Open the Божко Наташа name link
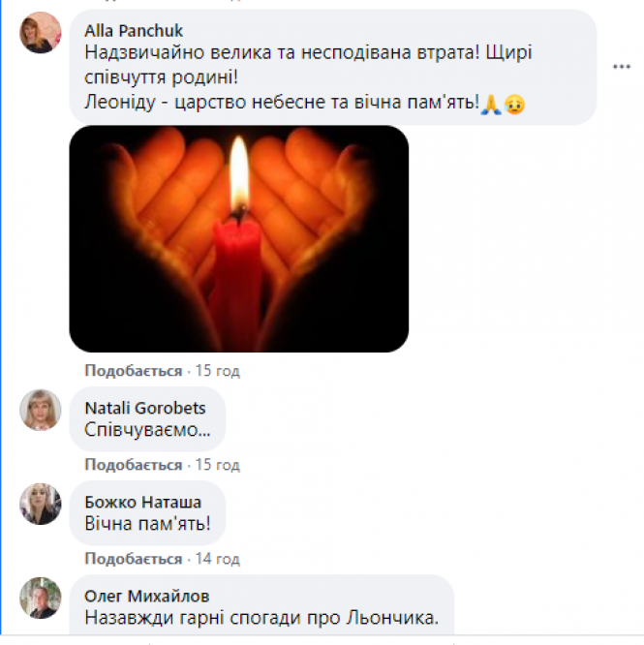 click(142, 503)
